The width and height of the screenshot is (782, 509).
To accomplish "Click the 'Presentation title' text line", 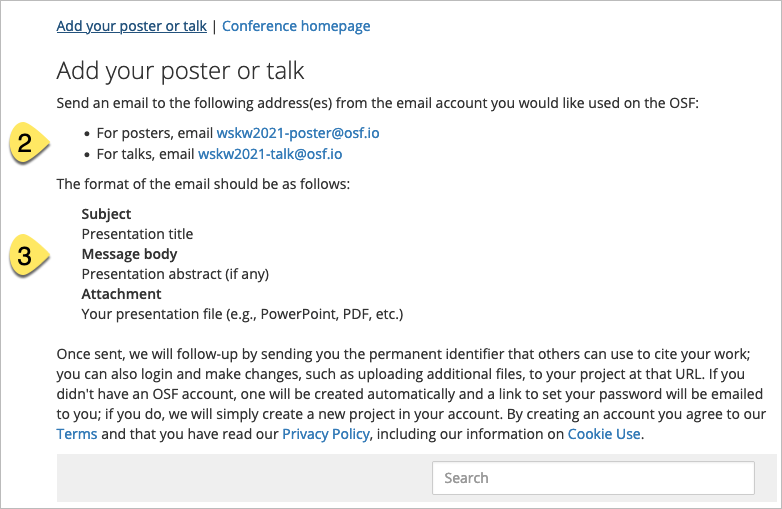I will (137, 234).
